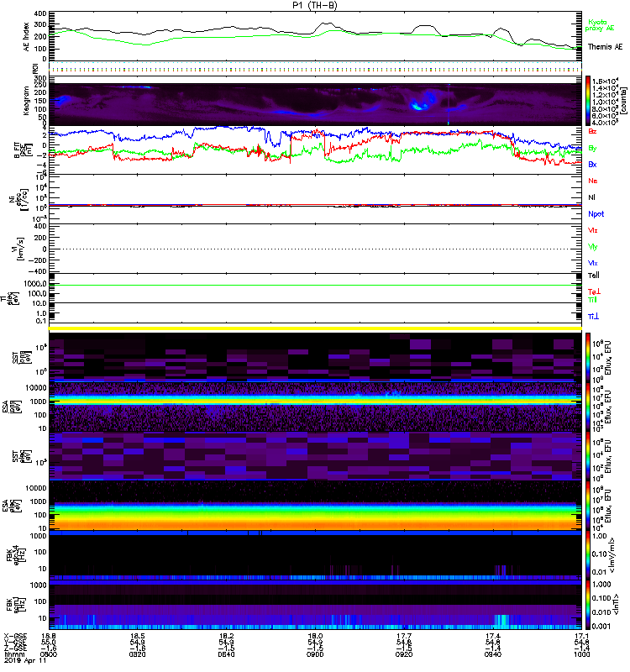Image resolution: width=630 pixels, height=672 pixels.
Task: Click the green By legend label
Action: click(x=592, y=149)
